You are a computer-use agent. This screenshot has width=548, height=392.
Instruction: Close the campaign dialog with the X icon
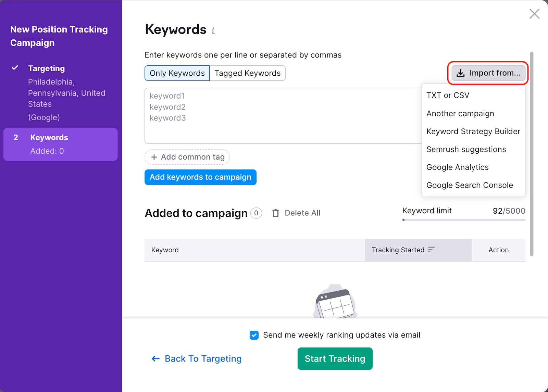click(534, 14)
